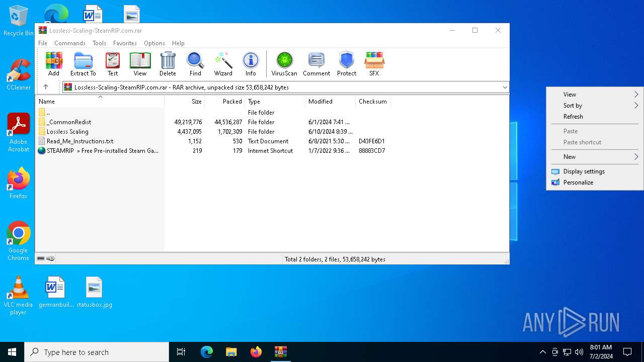Select the Google Chrome desktop icon

[x=19, y=241]
